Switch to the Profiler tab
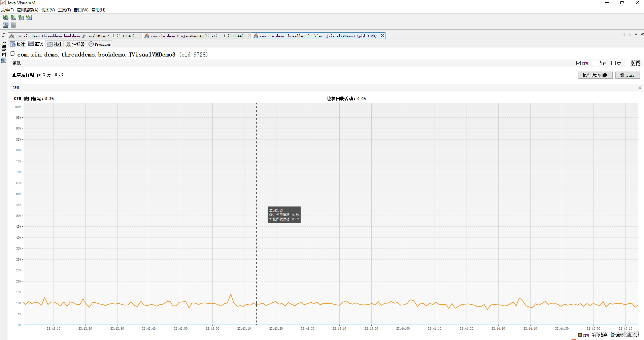The image size is (644, 340). tap(100, 44)
